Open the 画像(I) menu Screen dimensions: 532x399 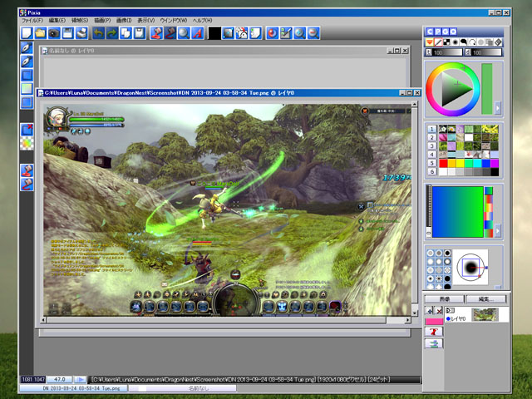pyautogui.click(x=124, y=21)
